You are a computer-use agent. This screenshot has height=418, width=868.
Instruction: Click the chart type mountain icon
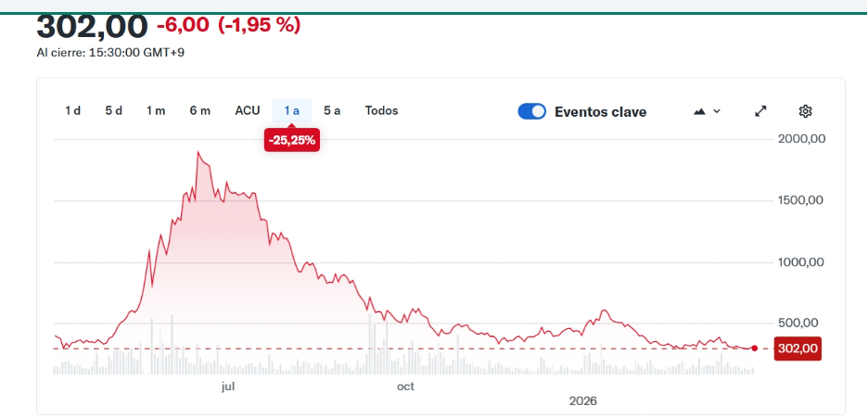click(x=699, y=111)
